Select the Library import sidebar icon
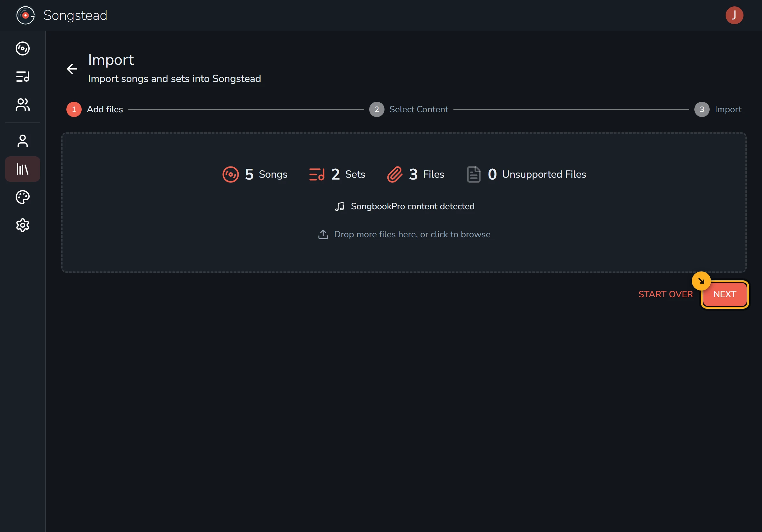Image resolution: width=762 pixels, height=532 pixels. tap(23, 169)
